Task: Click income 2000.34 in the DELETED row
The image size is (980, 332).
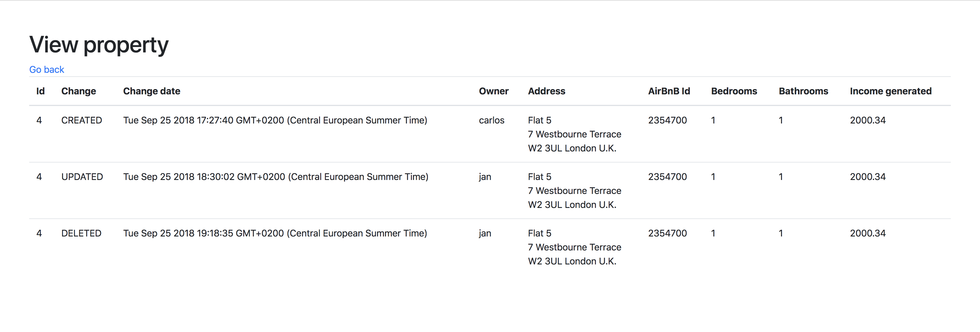Action: click(867, 233)
